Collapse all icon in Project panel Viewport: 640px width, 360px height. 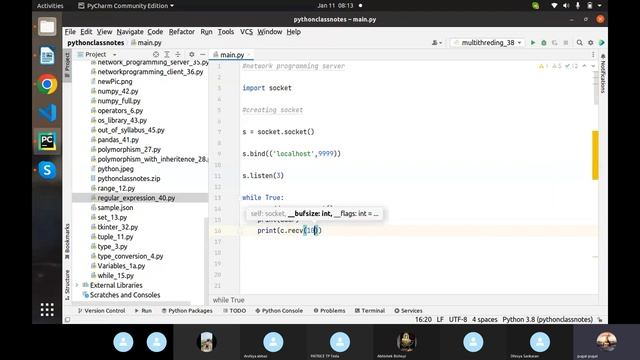(x=178, y=54)
